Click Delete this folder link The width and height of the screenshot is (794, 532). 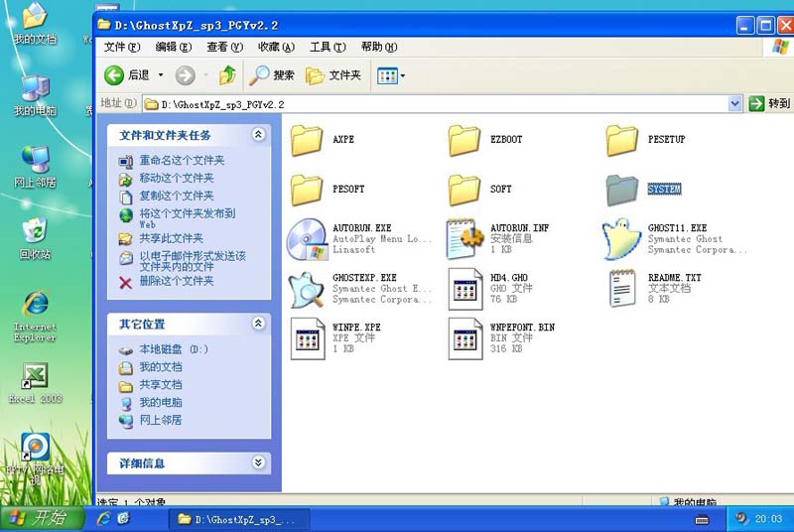pyautogui.click(x=177, y=281)
